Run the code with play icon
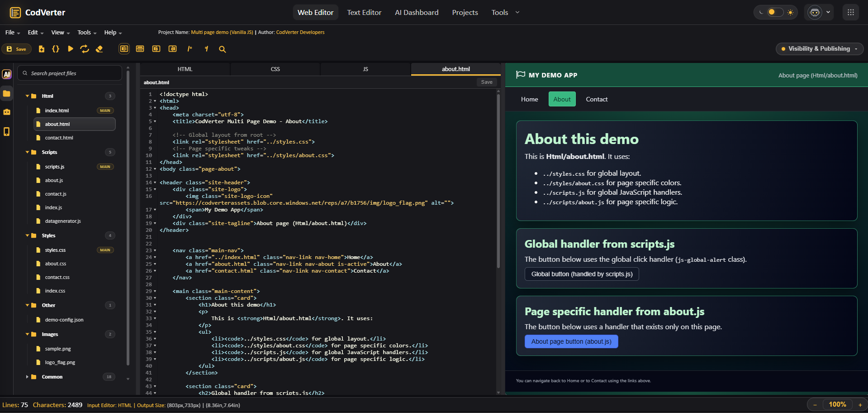The height and width of the screenshot is (413, 868). click(70, 49)
